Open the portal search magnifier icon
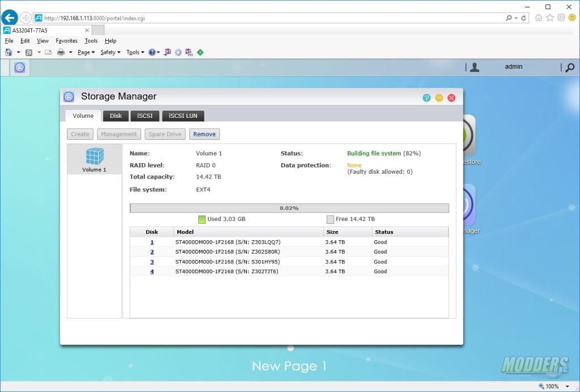The width and height of the screenshot is (580, 392). pyautogui.click(x=570, y=67)
